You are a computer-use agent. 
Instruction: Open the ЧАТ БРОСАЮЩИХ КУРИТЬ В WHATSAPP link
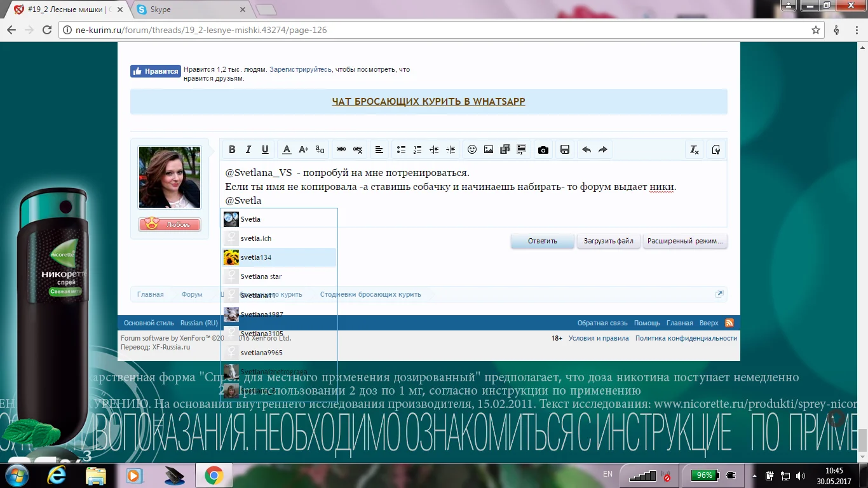click(428, 102)
